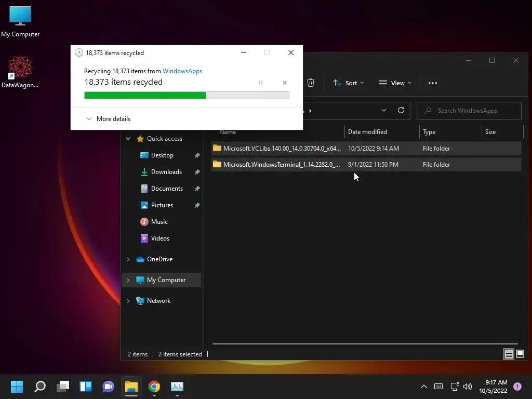Click the 2 items selected status text
The image size is (532, 399).
click(180, 354)
